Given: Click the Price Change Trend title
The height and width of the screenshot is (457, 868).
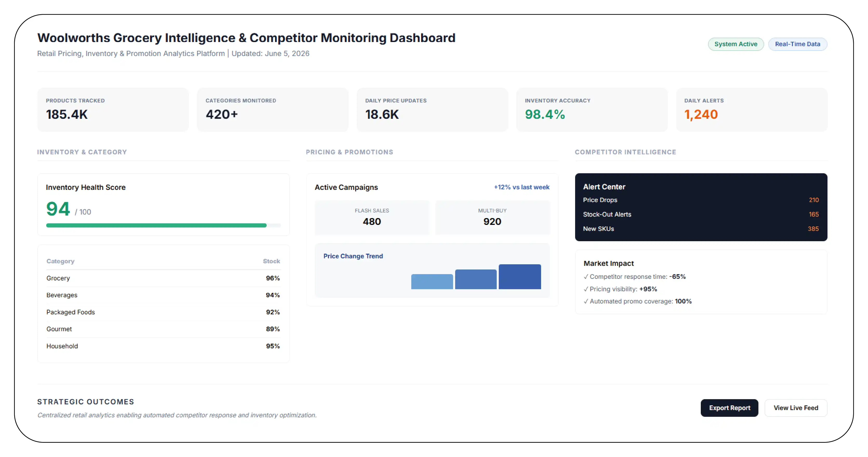Looking at the screenshot, I should [353, 256].
